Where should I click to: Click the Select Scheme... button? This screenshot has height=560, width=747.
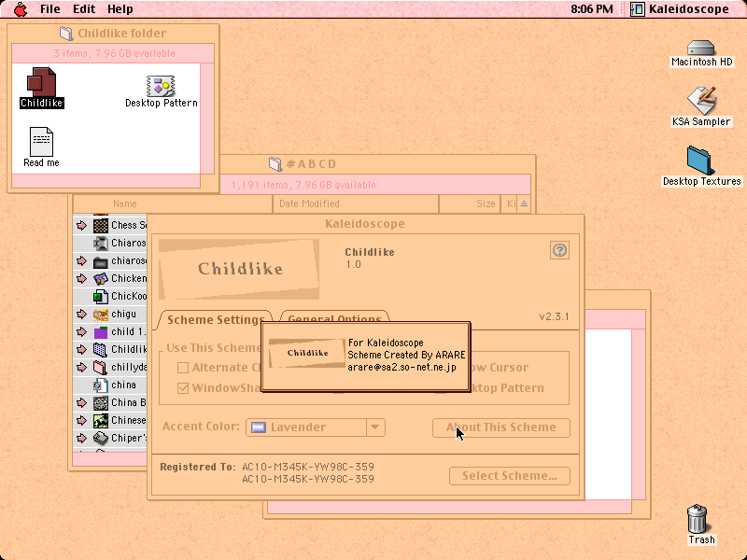pos(509,476)
